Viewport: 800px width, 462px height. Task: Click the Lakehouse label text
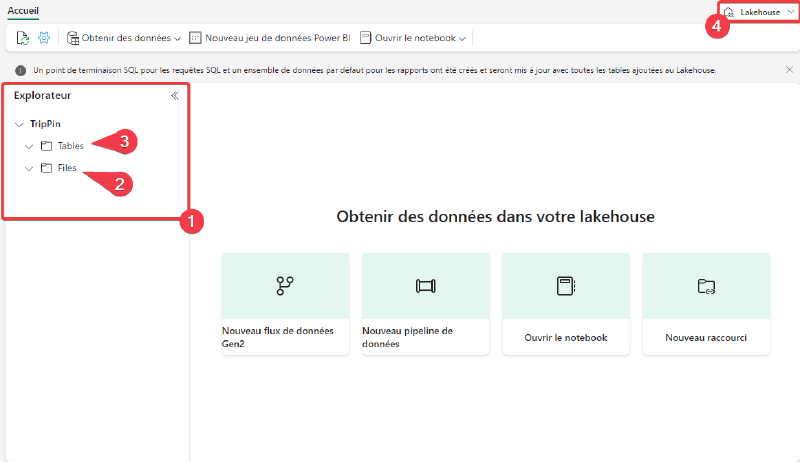(760, 12)
